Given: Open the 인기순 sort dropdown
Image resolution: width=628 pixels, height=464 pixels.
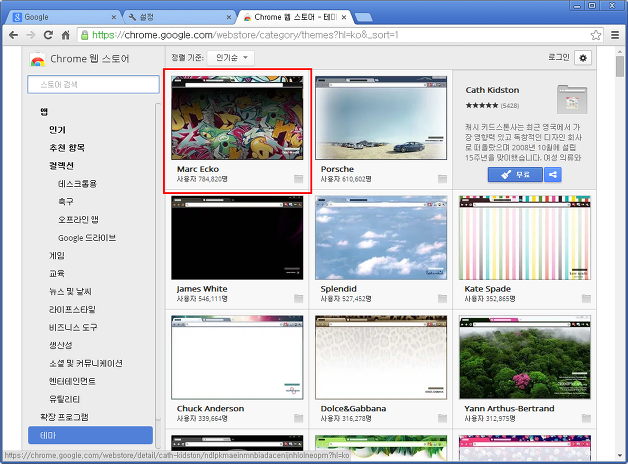Looking at the screenshot, I should pos(231,58).
